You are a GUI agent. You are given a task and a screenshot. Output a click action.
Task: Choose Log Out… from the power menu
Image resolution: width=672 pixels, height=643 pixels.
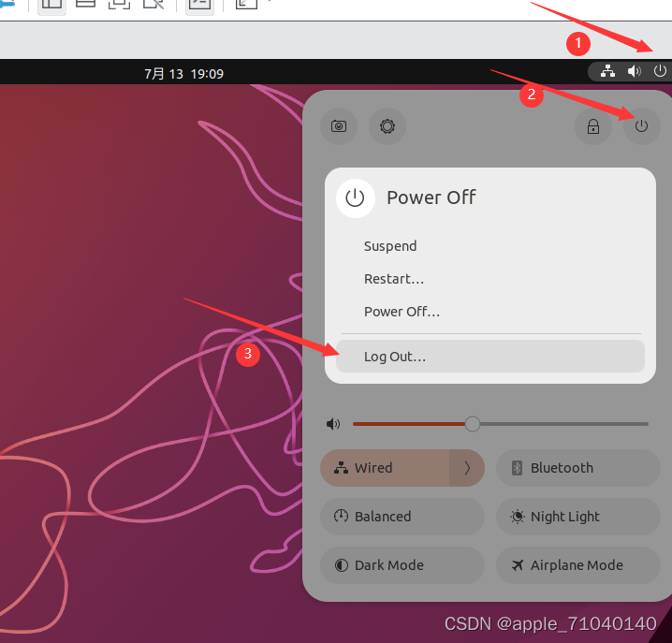pyautogui.click(x=490, y=357)
